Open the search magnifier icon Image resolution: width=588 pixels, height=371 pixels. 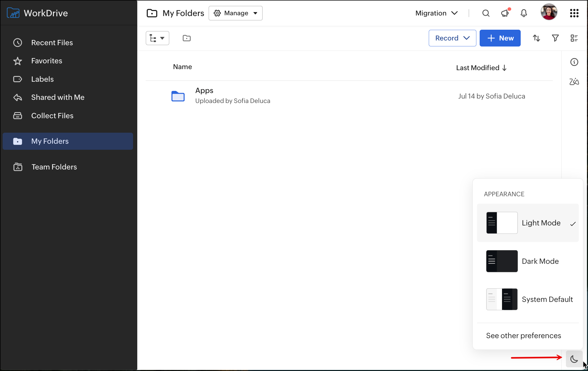pos(486,13)
